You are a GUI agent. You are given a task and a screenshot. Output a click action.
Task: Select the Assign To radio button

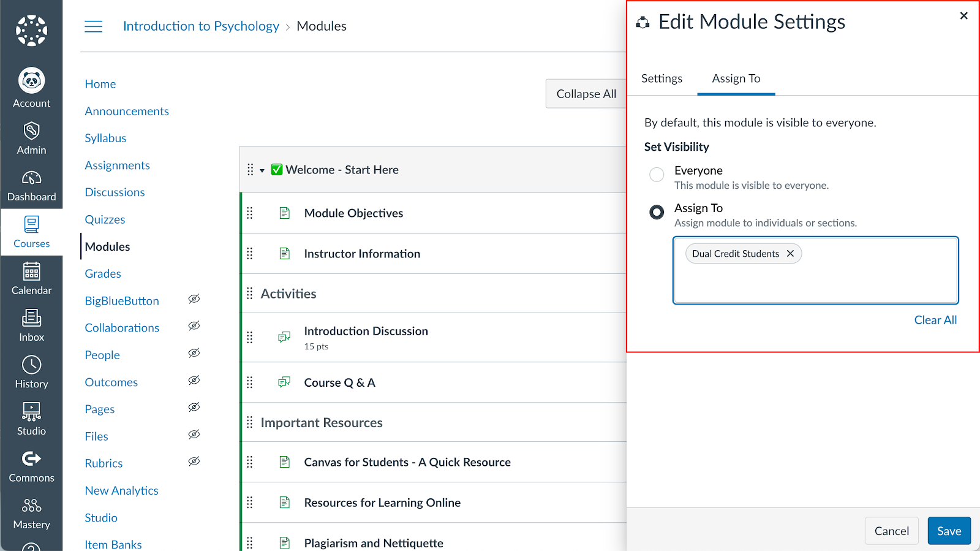(657, 212)
